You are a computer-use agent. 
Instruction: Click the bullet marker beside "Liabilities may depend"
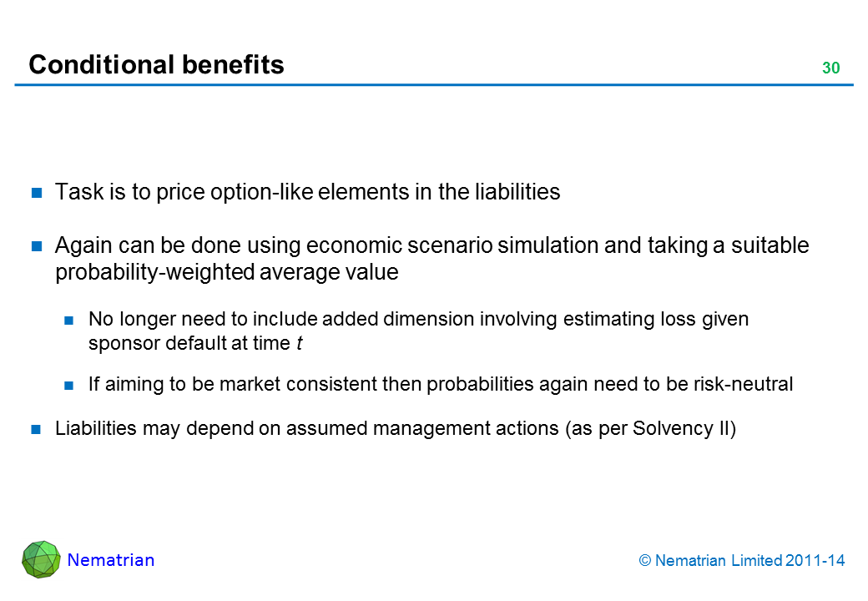(x=37, y=430)
